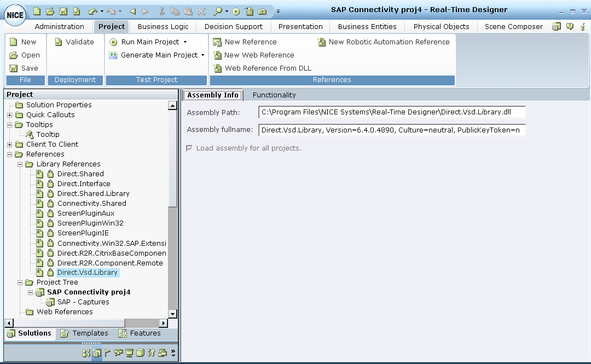Open the Undo history dropdown arrow
Screen dimensions: 591x364
pos(102,11)
